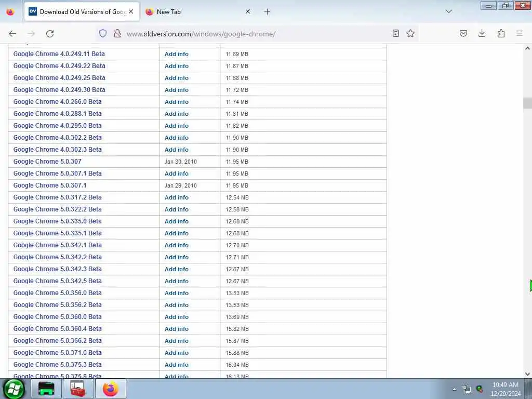Show hidden system tray icons

click(x=454, y=389)
